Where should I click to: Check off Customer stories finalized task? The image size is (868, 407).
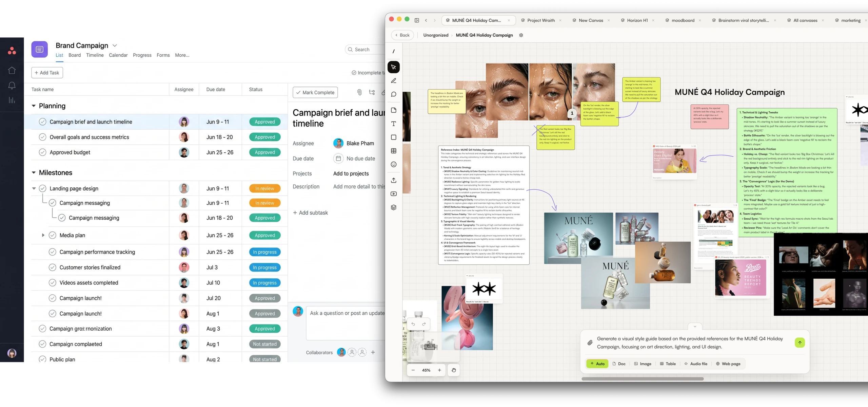pos(52,267)
